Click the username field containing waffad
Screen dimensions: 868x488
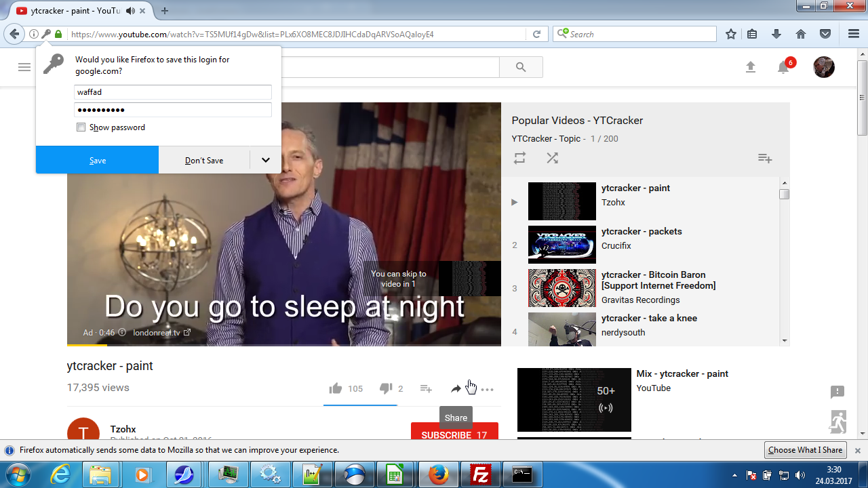[x=172, y=92]
